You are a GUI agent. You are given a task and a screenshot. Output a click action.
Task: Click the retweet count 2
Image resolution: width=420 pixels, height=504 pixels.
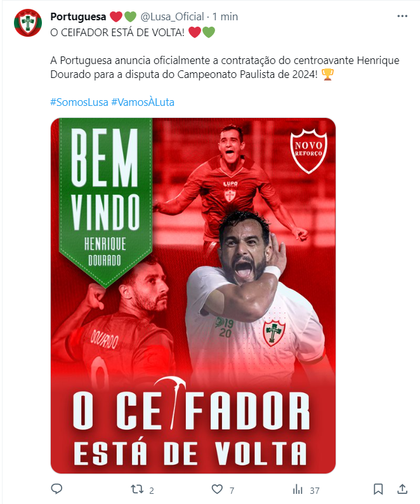[152, 491]
